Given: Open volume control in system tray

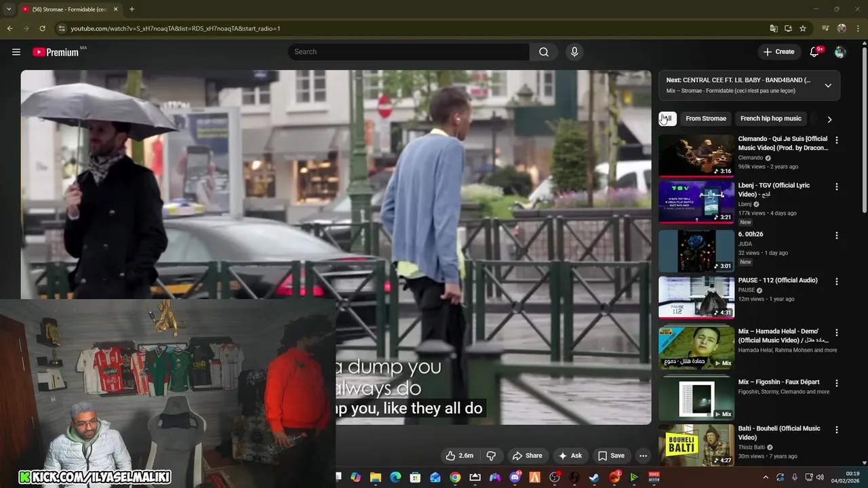Looking at the screenshot, I should click(821, 477).
